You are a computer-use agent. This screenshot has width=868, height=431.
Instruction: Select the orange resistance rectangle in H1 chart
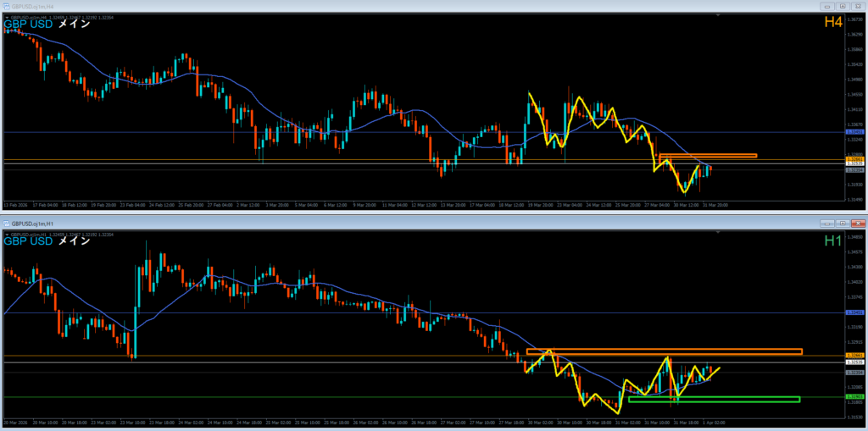pos(663,351)
